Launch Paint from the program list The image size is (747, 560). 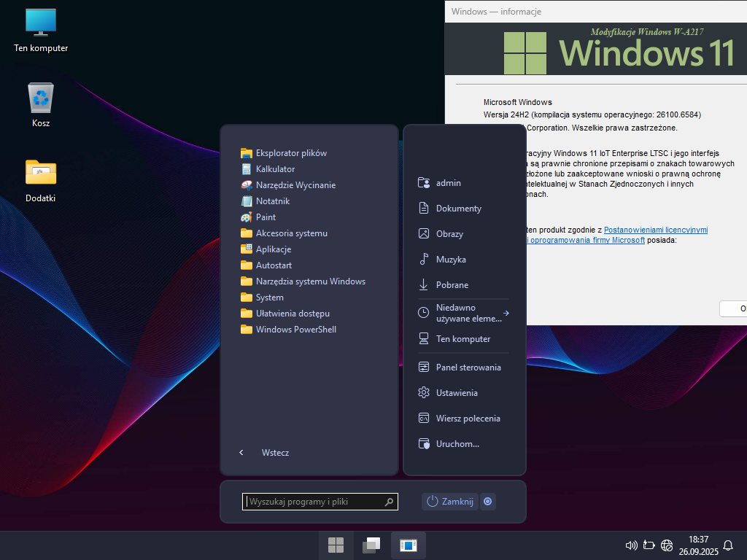tap(266, 217)
